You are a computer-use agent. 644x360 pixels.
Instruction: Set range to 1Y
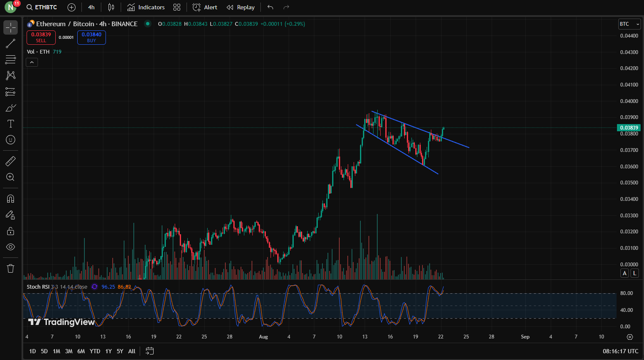click(108, 351)
